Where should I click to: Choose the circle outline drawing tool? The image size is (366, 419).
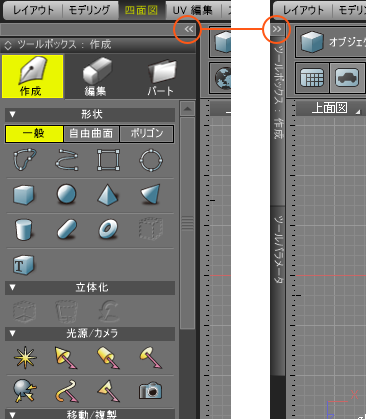coord(151,160)
